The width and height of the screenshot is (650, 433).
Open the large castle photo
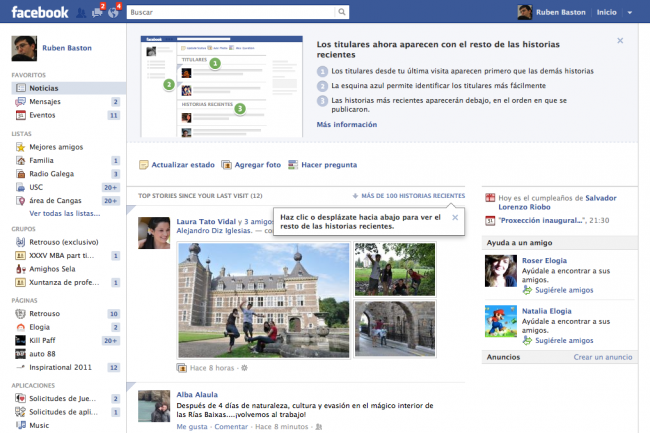(264, 300)
